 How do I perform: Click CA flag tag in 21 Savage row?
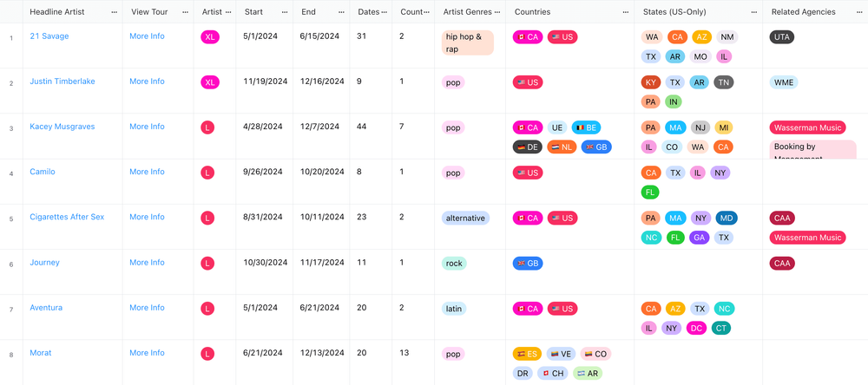click(527, 37)
